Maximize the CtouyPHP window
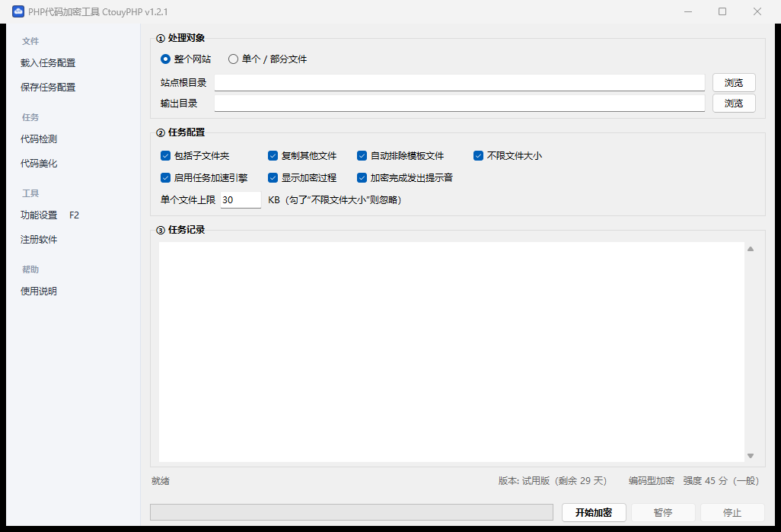781x532 pixels. [722, 11]
